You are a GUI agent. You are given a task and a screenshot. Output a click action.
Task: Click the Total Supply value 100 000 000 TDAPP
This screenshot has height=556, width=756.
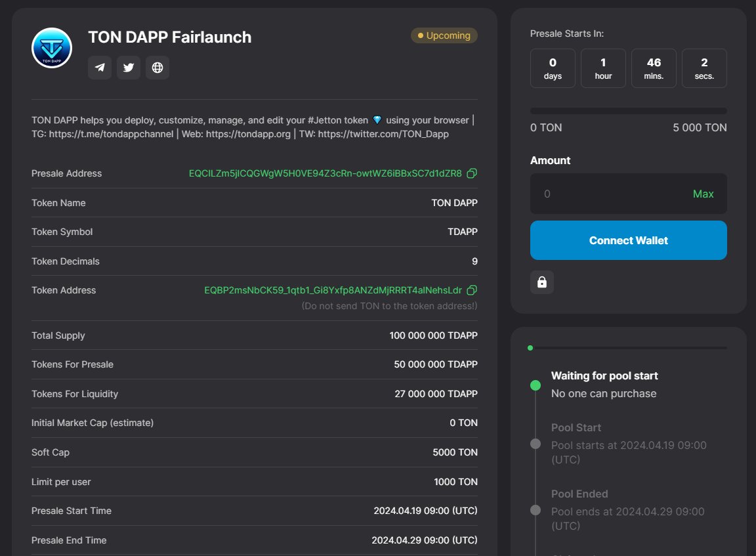[433, 335]
